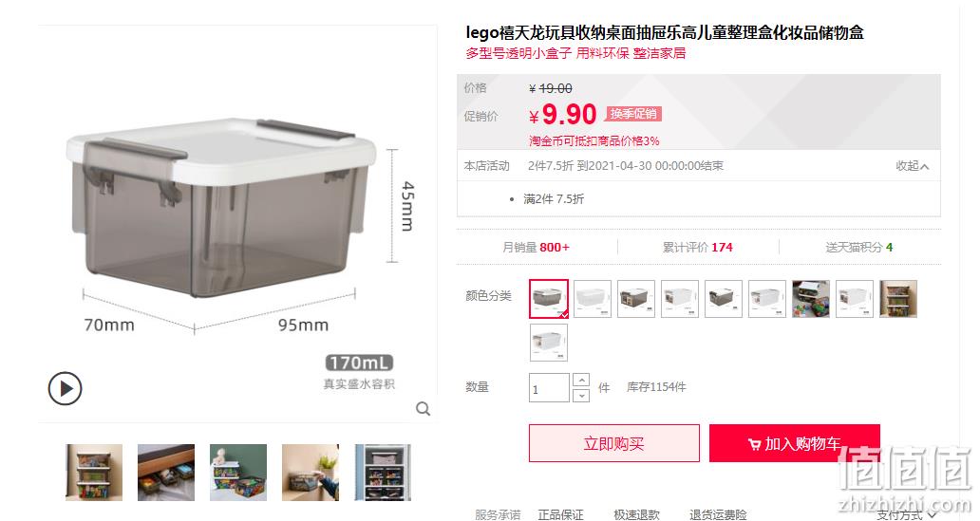Open 累计评价 174 reviews link
The width and height of the screenshot is (980, 521).
coord(698,248)
